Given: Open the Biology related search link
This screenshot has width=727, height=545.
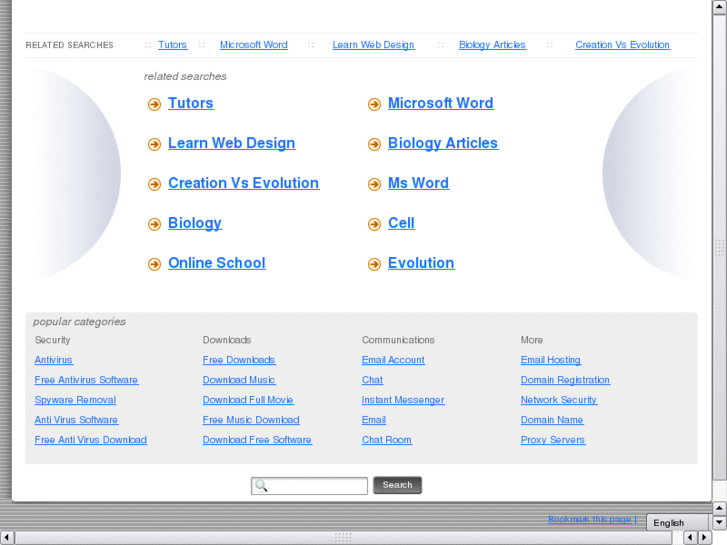Looking at the screenshot, I should pyautogui.click(x=195, y=223).
